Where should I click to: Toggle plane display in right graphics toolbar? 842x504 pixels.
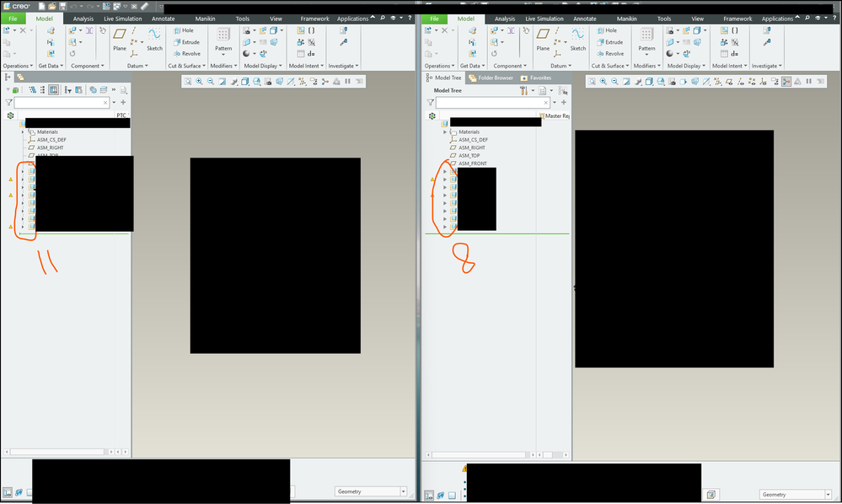pyautogui.click(x=729, y=82)
